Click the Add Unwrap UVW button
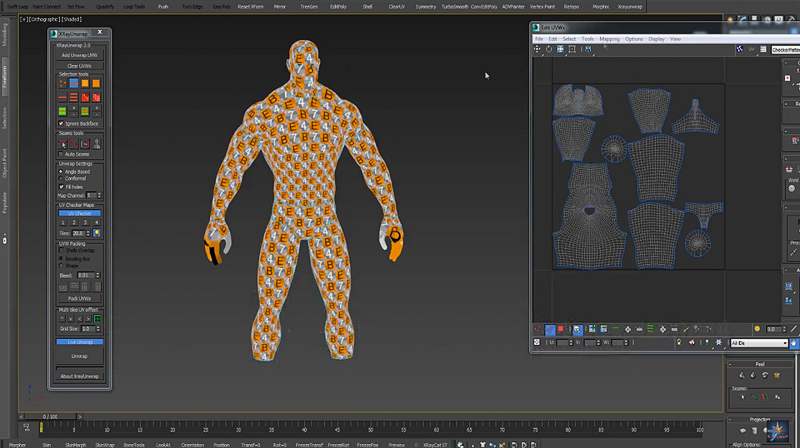Viewport: 800px width, 448px height. point(79,55)
